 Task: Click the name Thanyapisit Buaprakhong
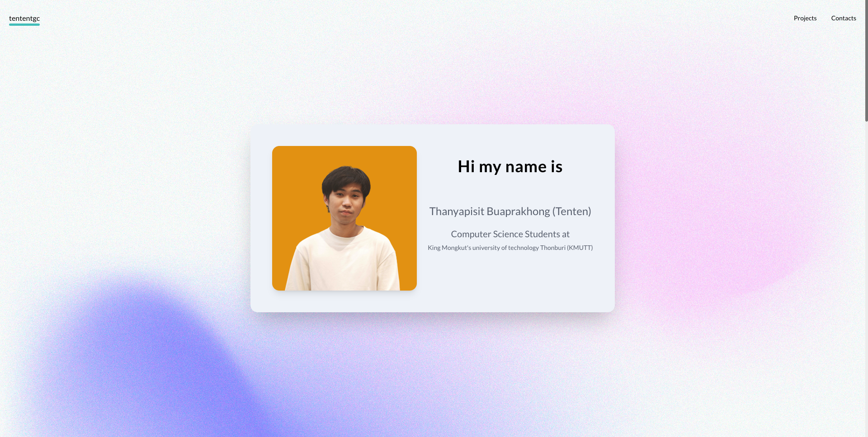tap(489, 211)
